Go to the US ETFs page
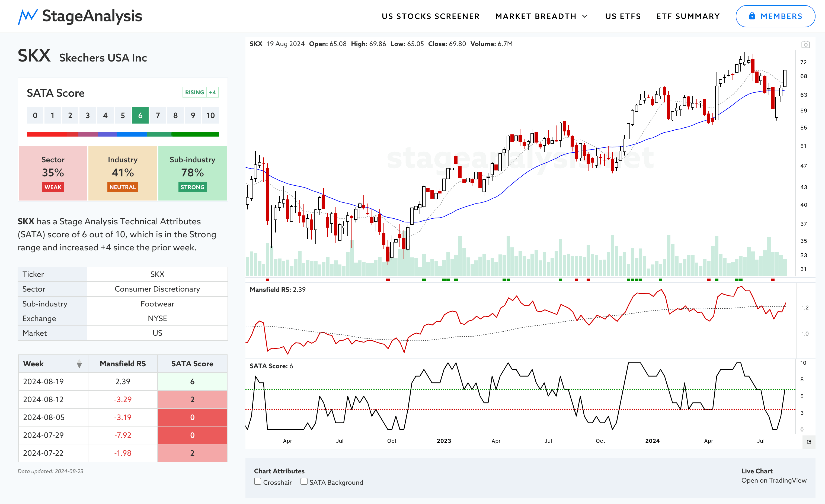The image size is (825, 504). click(x=623, y=16)
